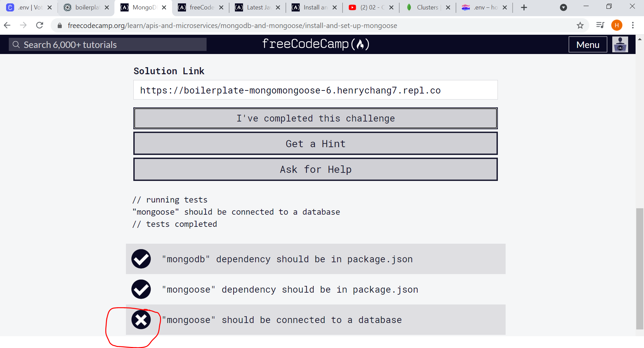The height and width of the screenshot is (348, 644).
Task: Toggle the bookmark star for this page
Action: tap(580, 25)
